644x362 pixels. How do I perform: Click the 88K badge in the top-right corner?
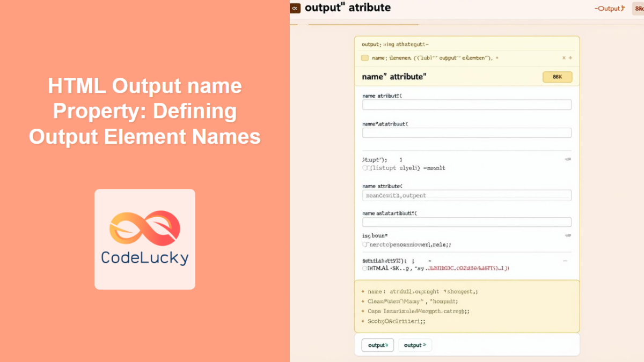pyautogui.click(x=639, y=9)
